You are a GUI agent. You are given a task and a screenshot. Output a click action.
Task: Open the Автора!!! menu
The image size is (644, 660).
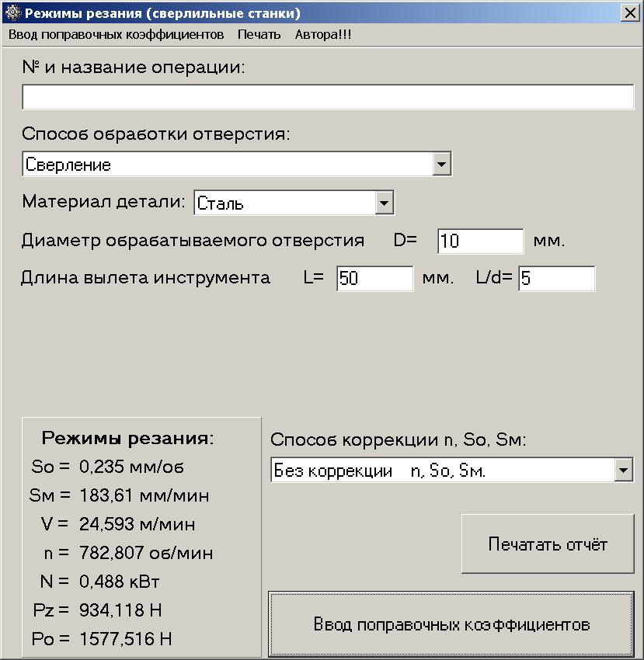[x=323, y=35]
